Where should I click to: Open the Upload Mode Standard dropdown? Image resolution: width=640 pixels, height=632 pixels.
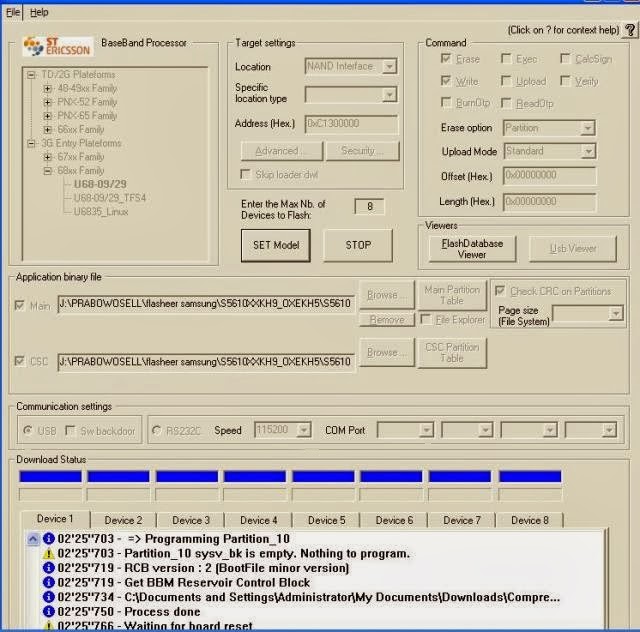[588, 151]
